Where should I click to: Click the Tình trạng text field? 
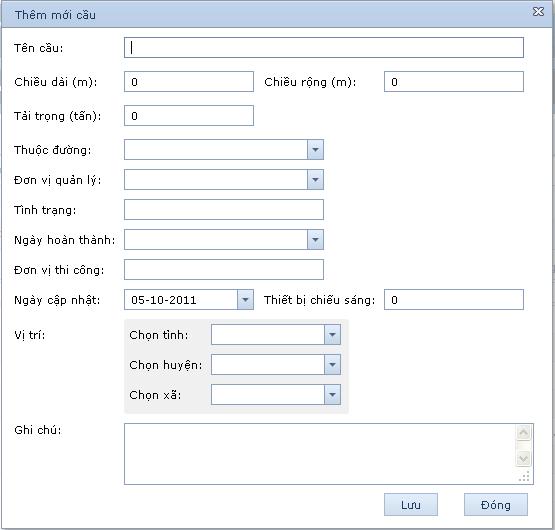point(224,210)
